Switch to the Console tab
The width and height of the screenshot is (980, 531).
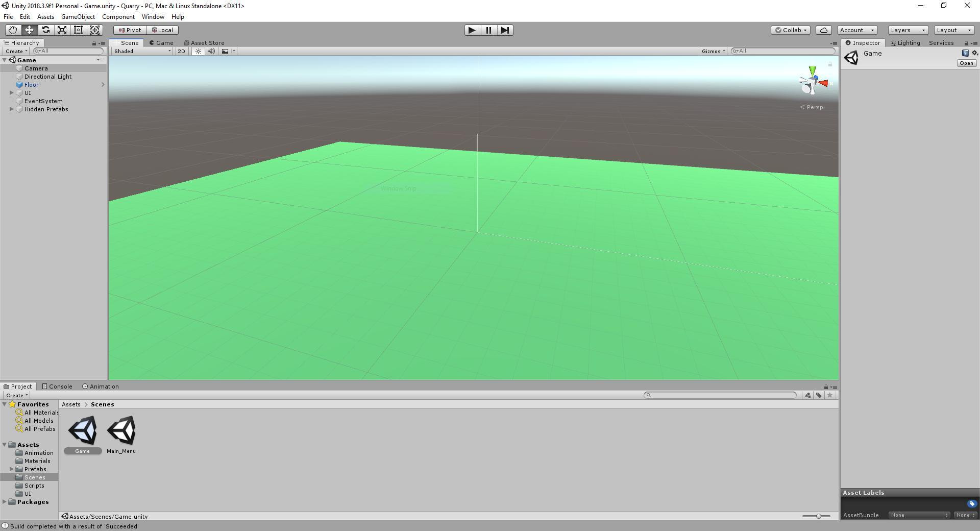click(x=57, y=387)
